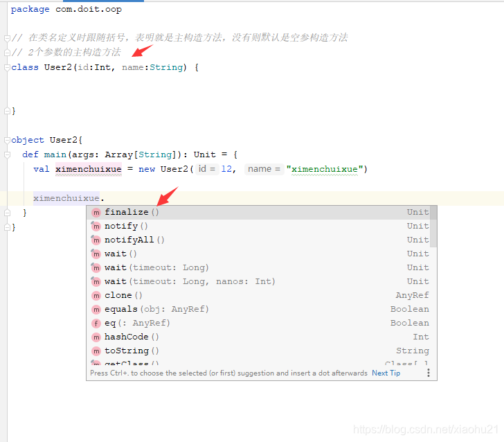The height and width of the screenshot is (442, 504).
Task: Pick notifyAll() in the autocomplete popup
Action: click(259, 240)
